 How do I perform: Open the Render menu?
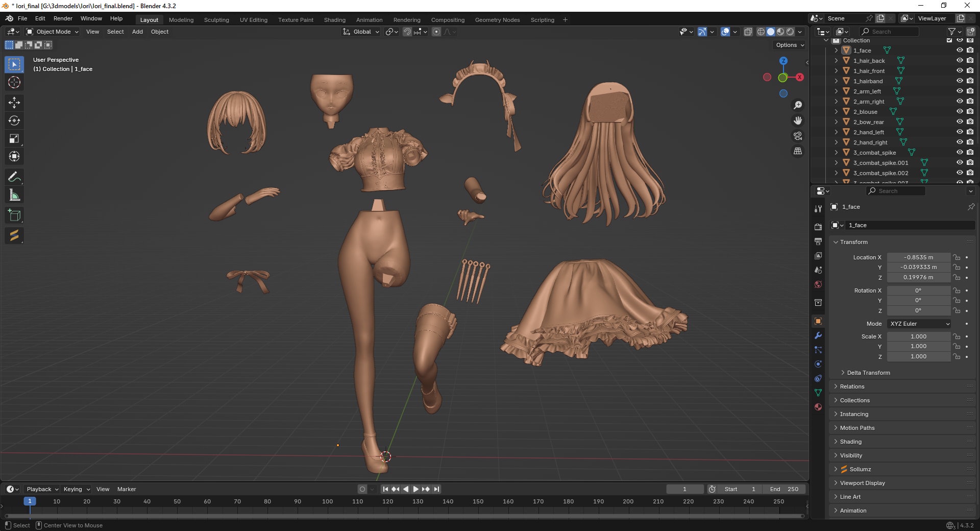click(x=63, y=18)
